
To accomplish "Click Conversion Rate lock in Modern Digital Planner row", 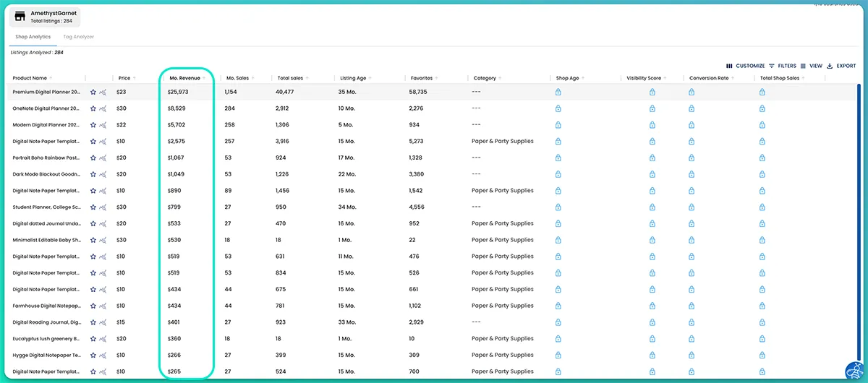I will [691, 125].
